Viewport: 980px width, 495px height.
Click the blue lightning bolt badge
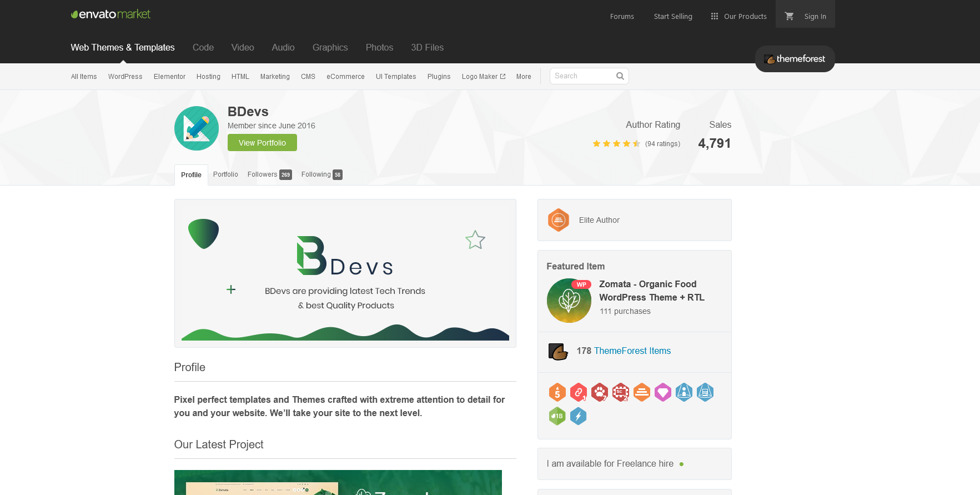coord(579,416)
